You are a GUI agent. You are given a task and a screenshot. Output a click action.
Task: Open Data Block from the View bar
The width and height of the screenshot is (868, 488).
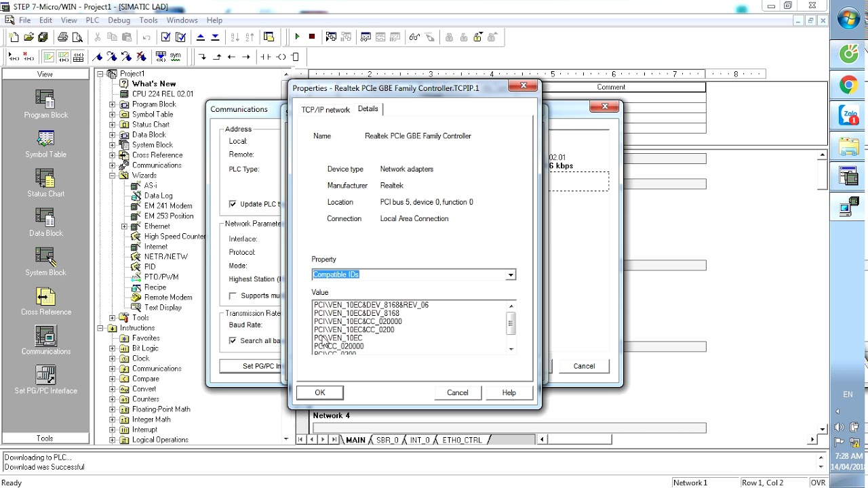pos(45,223)
